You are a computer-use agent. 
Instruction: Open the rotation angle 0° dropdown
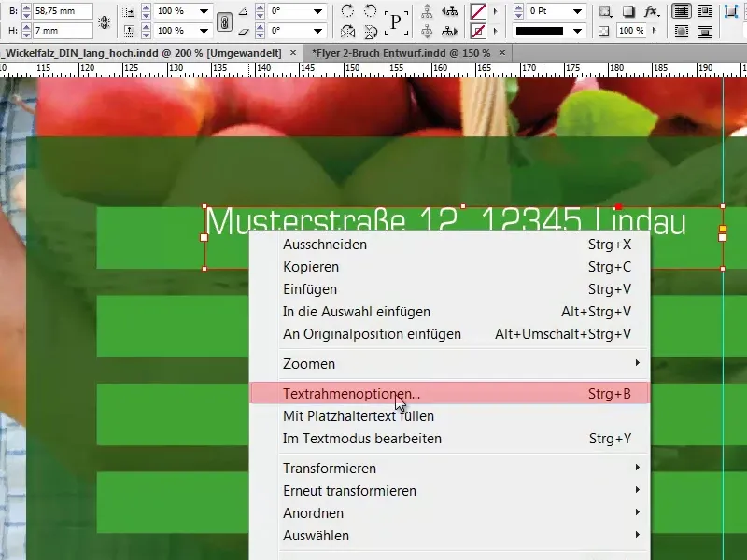[317, 11]
